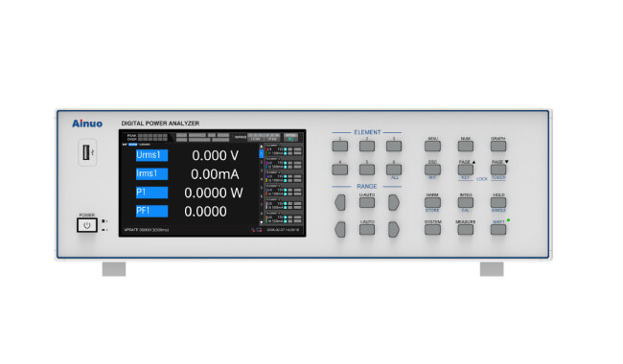Viewport: 623px width, 364px height.
Task: Click the on-screen element list down arrow
Action: click(261, 222)
